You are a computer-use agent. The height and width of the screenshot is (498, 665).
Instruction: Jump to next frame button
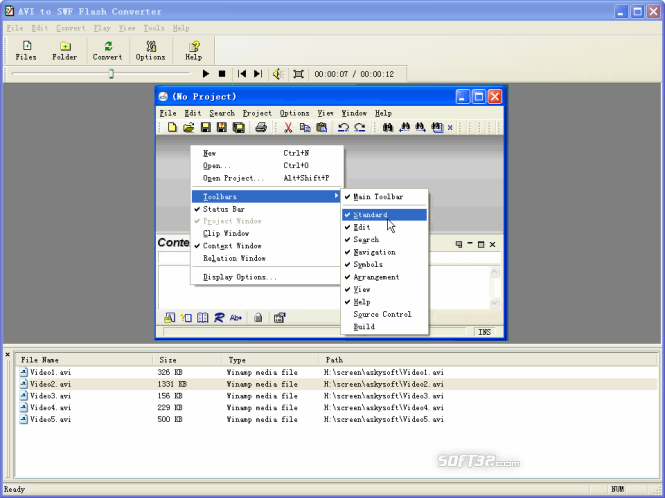tap(258, 74)
